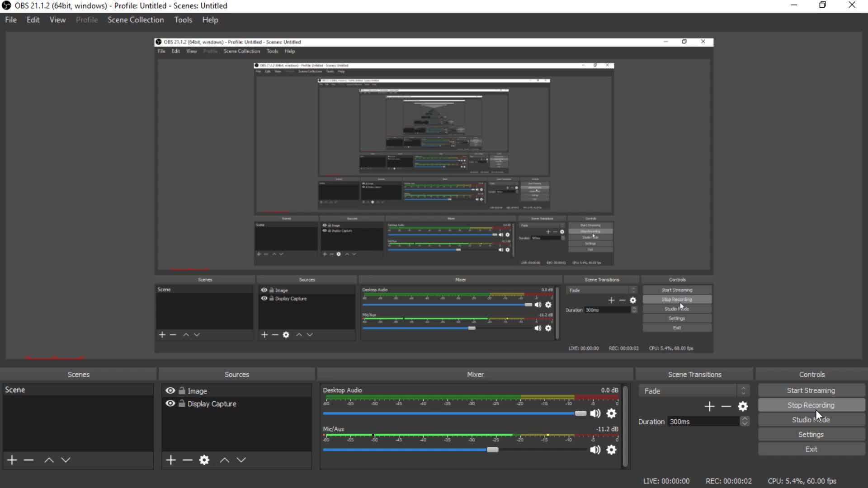Open transition properties gear icon
The width and height of the screenshot is (868, 488).
(x=743, y=407)
